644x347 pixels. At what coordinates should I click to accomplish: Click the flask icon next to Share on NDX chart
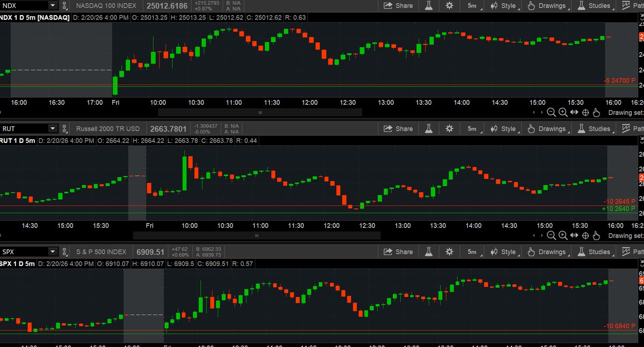(429, 5)
